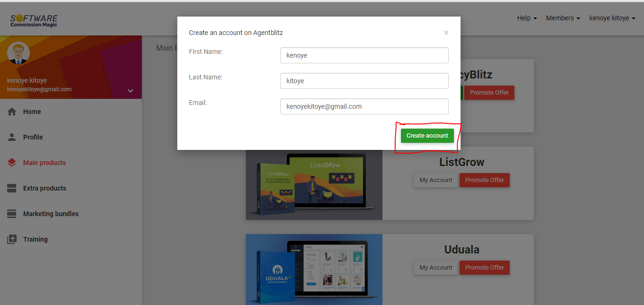Viewport: 644px width, 305px height.
Task: Click Promote Offer for ListGrow
Action: 485,180
